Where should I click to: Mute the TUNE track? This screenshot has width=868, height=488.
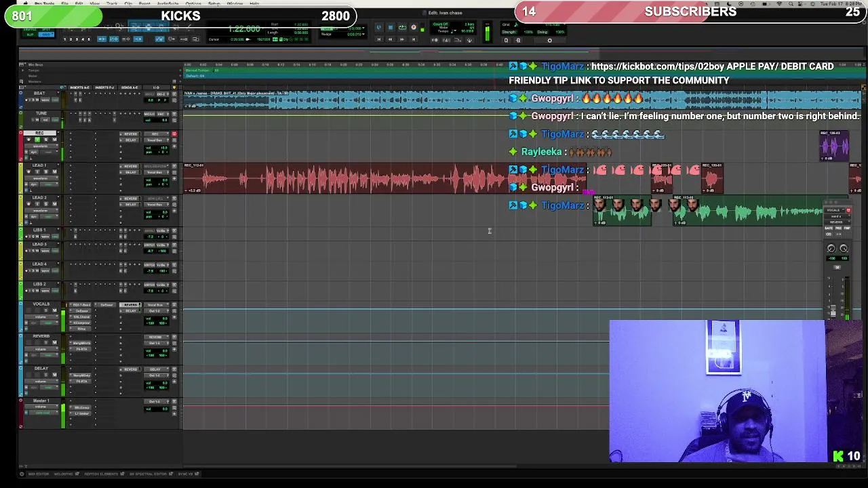pos(37,120)
